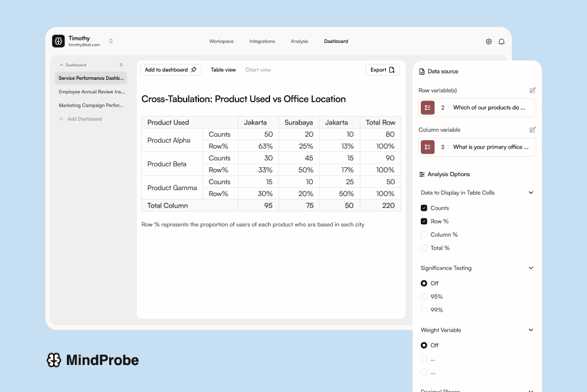
Task: Collapse the Significance Testing section
Action: tap(531, 268)
